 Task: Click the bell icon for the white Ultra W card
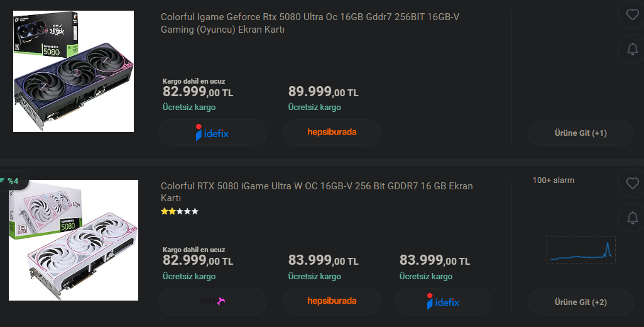(633, 218)
